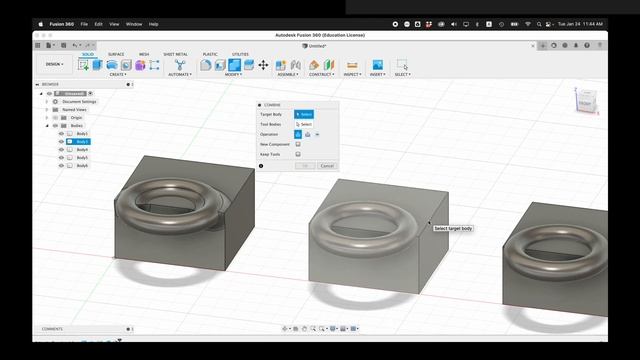Screen dimensions: 640x360
Task: Click the Pan hand icon at bottom
Action: (304, 329)
